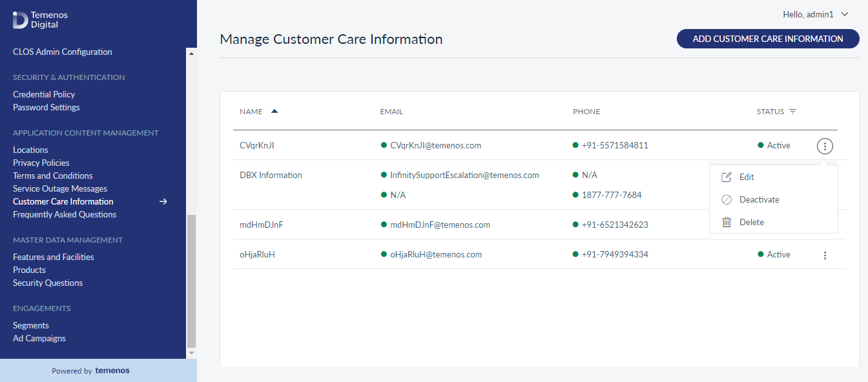Navigate to Ad Campaigns
The image size is (868, 382).
[39, 338]
